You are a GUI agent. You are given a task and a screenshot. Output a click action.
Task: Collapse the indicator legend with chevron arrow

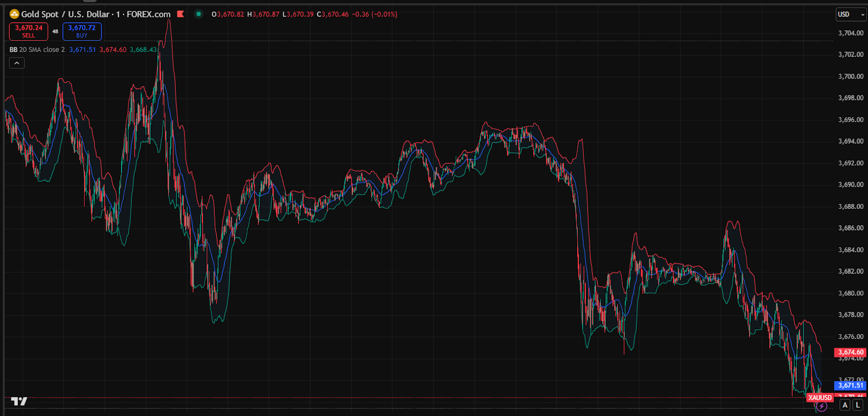tap(17, 63)
